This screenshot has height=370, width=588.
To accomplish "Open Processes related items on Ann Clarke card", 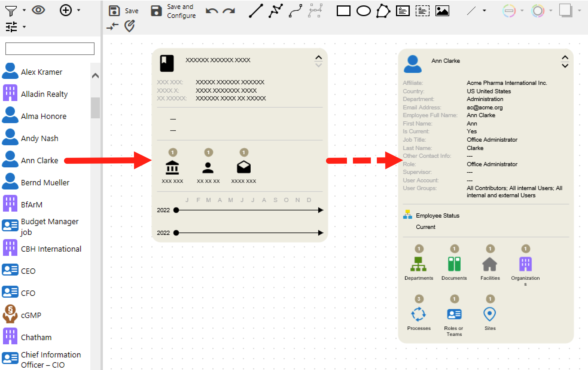I will pos(418,314).
